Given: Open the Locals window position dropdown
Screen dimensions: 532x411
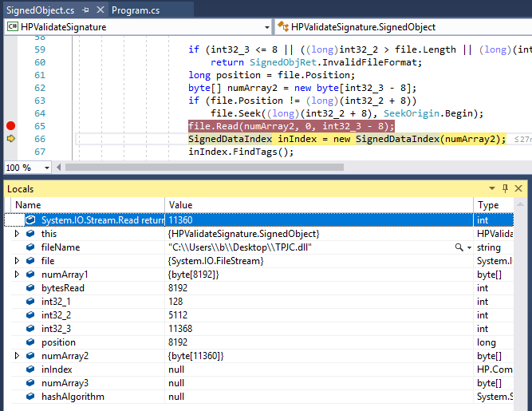Looking at the screenshot, I should pos(491,188).
